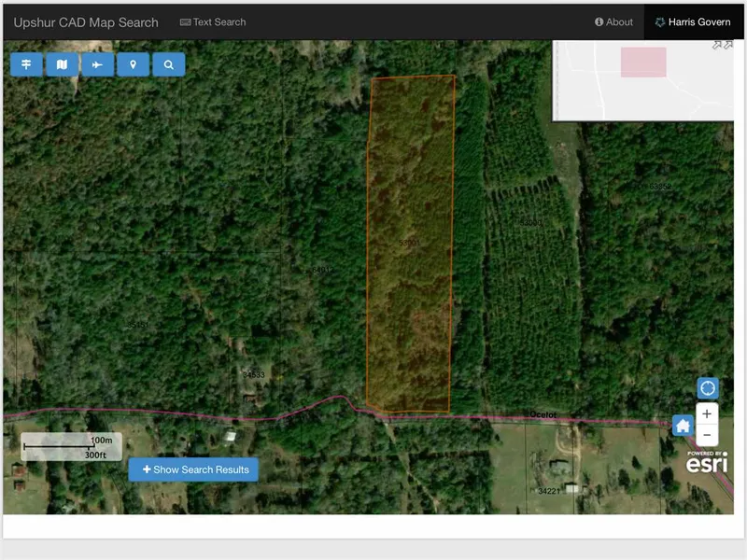Collapse the overview map using arrow icon

point(723,44)
